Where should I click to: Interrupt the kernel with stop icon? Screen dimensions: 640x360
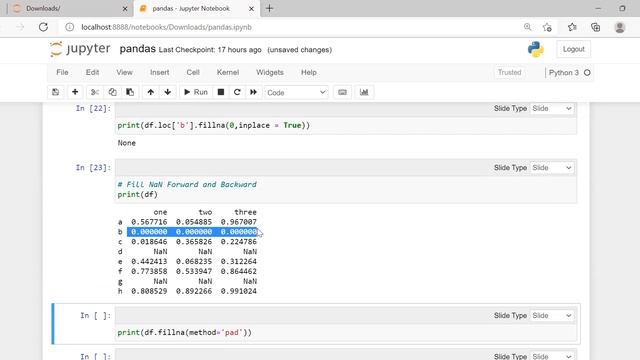221,92
